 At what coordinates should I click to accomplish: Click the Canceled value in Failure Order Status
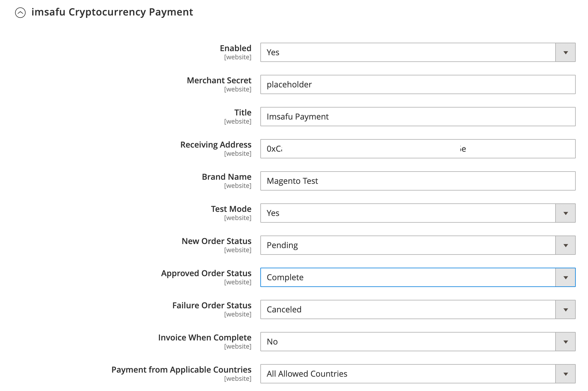pyautogui.click(x=380, y=309)
